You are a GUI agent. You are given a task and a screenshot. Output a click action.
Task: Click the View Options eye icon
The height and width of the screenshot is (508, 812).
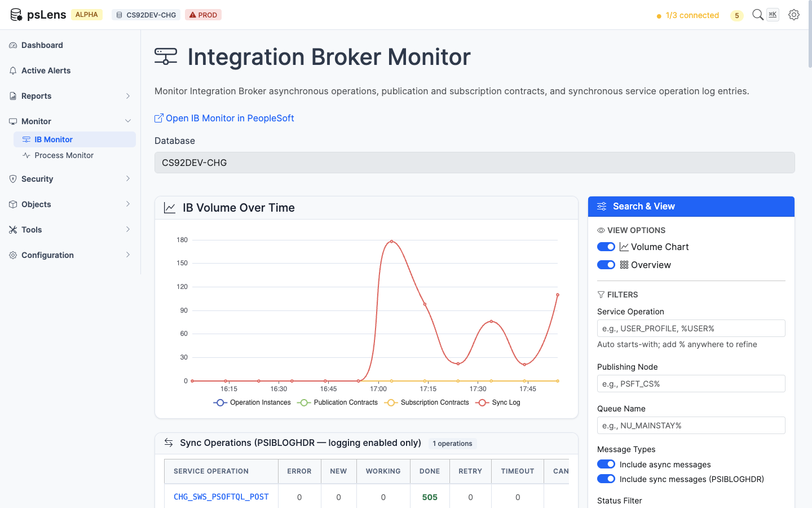(601, 230)
